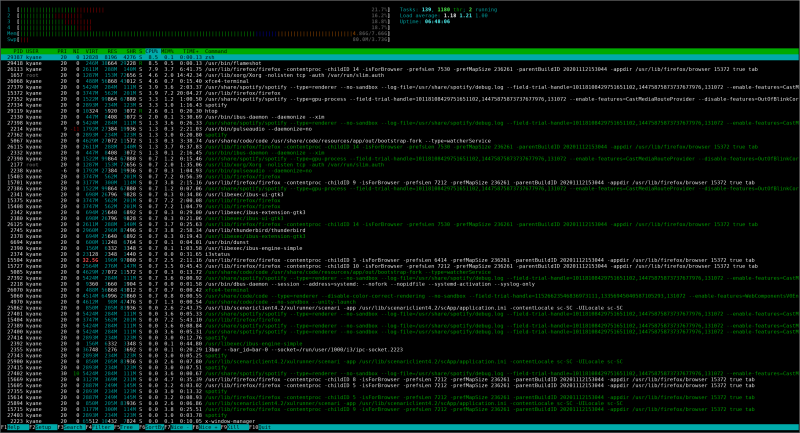Sort by the PRI column header
This screenshot has height=433, width=800.
[62, 52]
